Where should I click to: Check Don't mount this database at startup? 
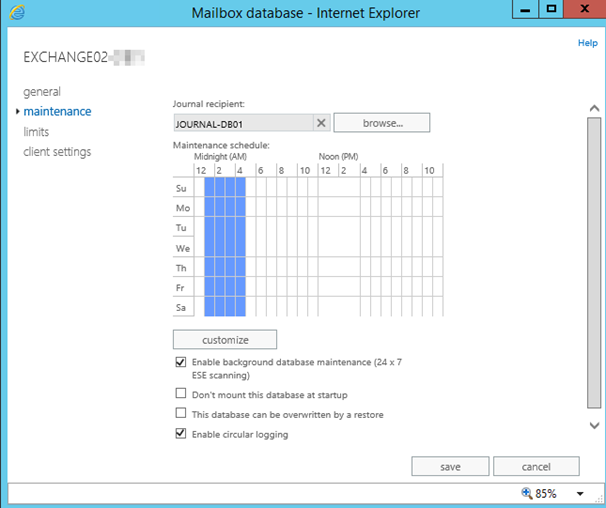coord(180,394)
